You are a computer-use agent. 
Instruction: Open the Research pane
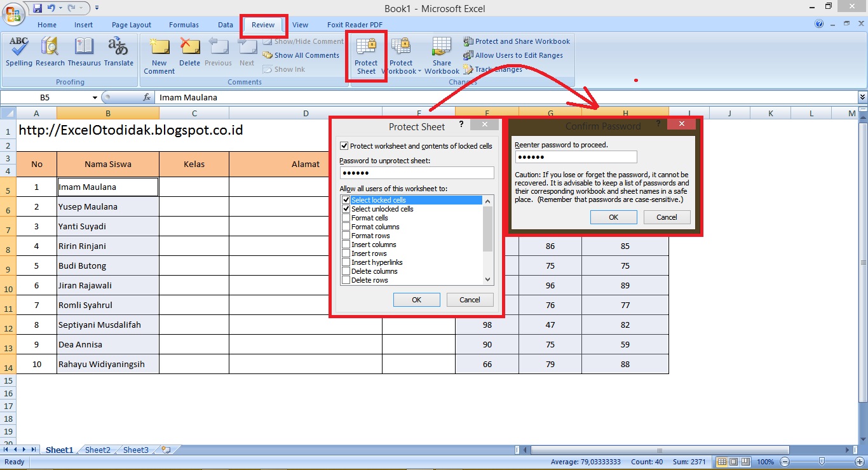point(50,52)
